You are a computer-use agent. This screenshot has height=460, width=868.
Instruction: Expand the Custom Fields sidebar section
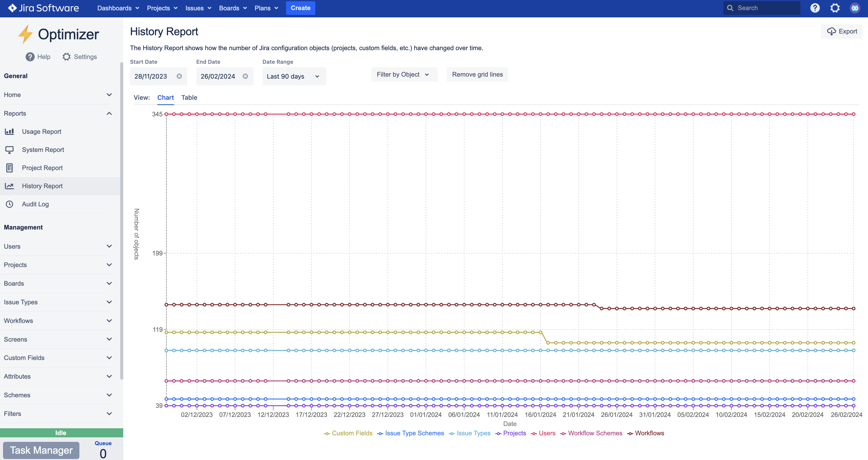tap(58, 358)
